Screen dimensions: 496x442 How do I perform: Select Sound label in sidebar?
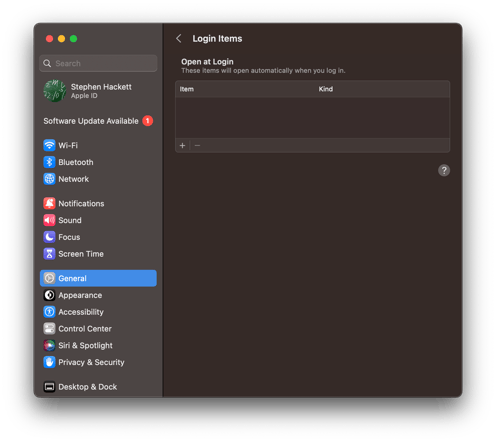pos(70,220)
